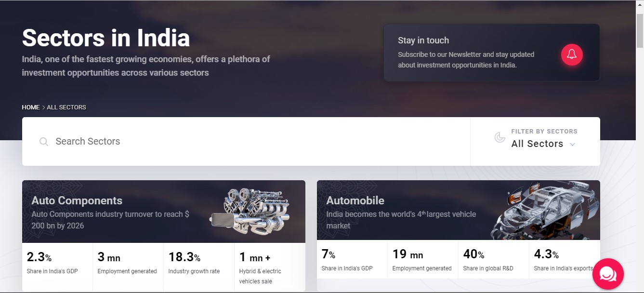
Task: Click the red newsletter bell icon
Action: click(572, 54)
